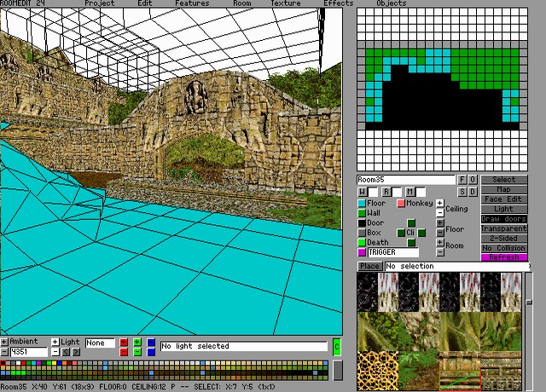Open the Effects menu
The image size is (546, 392).
338,3
